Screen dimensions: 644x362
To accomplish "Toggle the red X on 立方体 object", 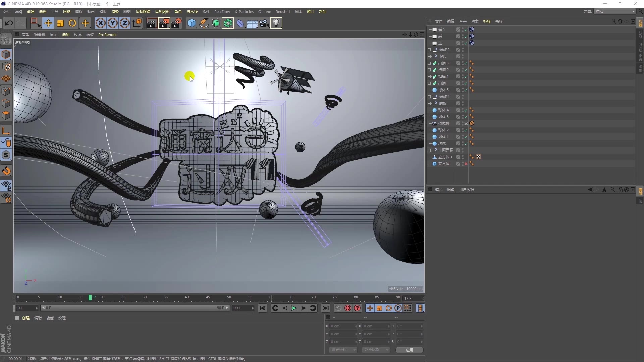I will tap(466, 164).
